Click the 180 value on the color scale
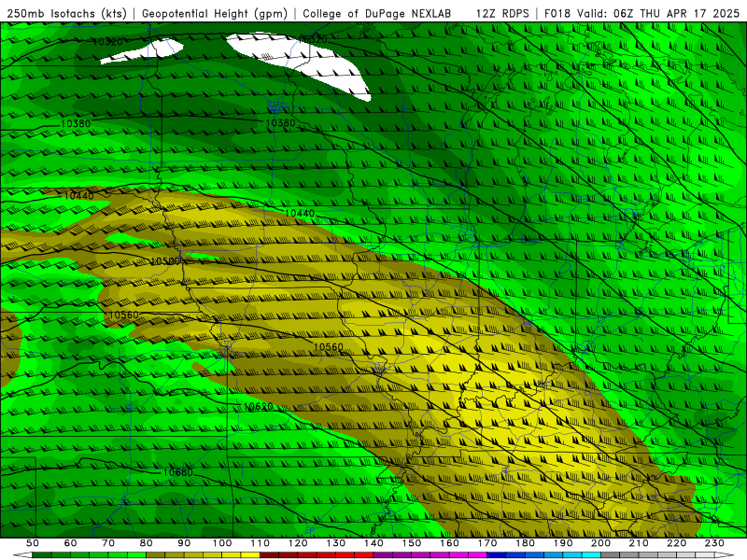 click(x=526, y=543)
